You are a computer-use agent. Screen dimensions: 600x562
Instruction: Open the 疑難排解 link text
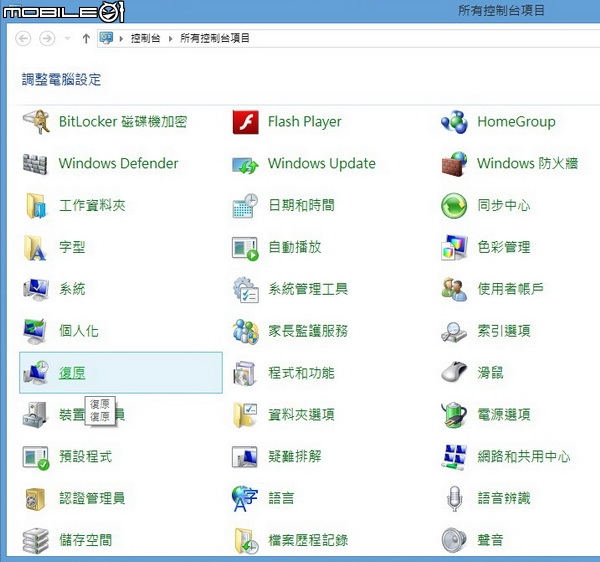(x=295, y=456)
